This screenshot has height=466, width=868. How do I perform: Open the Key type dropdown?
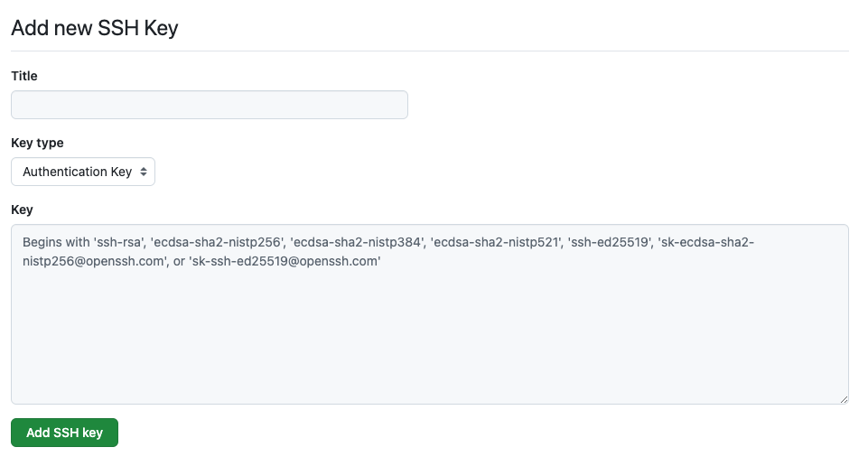coord(83,172)
